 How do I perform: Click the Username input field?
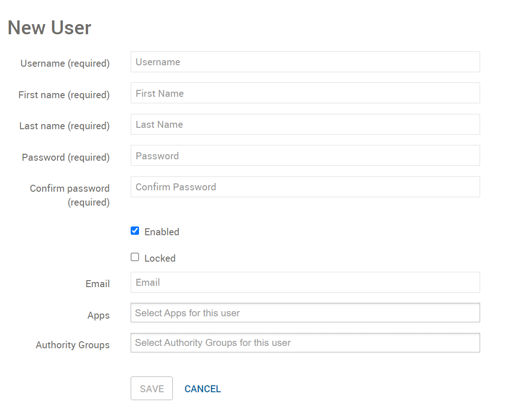click(x=305, y=62)
